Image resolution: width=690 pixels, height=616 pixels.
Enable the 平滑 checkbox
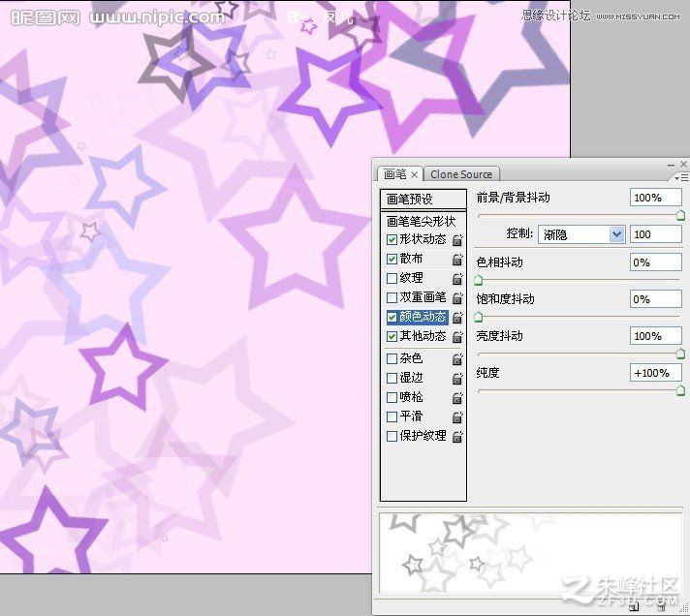click(392, 416)
